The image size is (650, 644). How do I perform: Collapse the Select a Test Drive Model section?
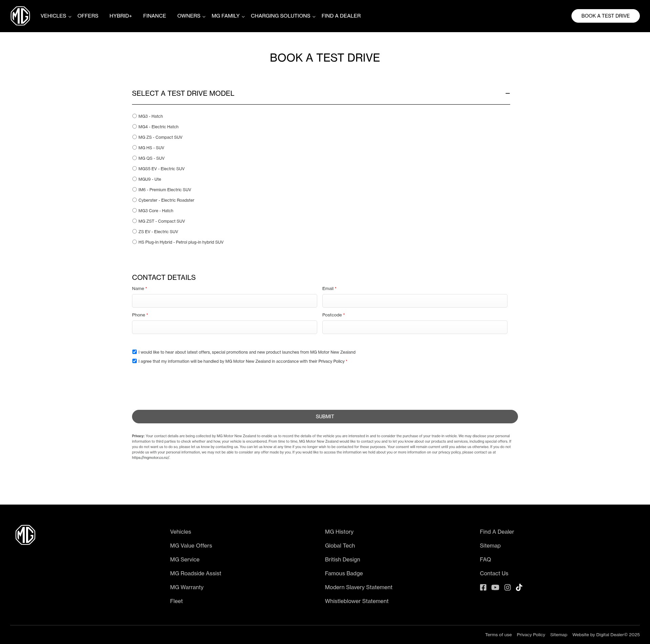pyautogui.click(x=507, y=93)
